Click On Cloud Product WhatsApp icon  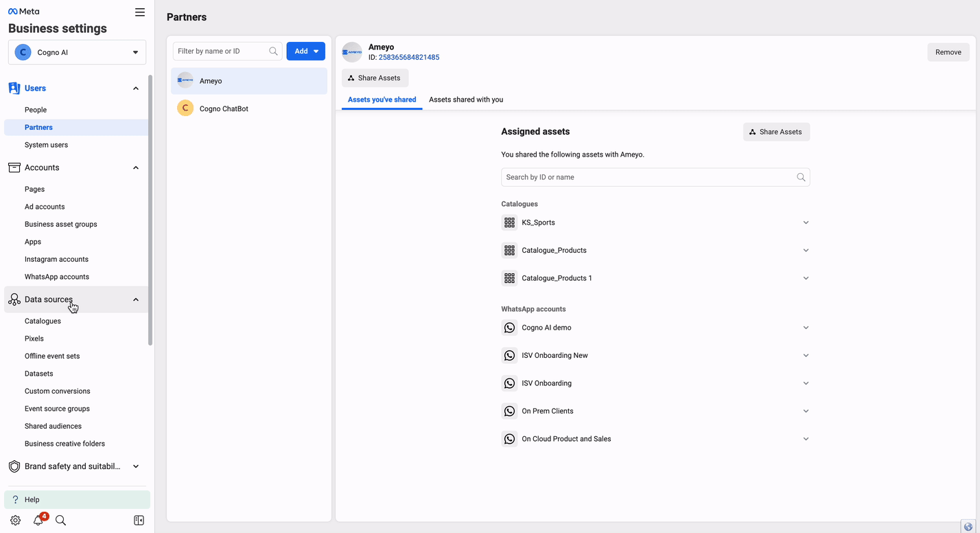tap(509, 439)
